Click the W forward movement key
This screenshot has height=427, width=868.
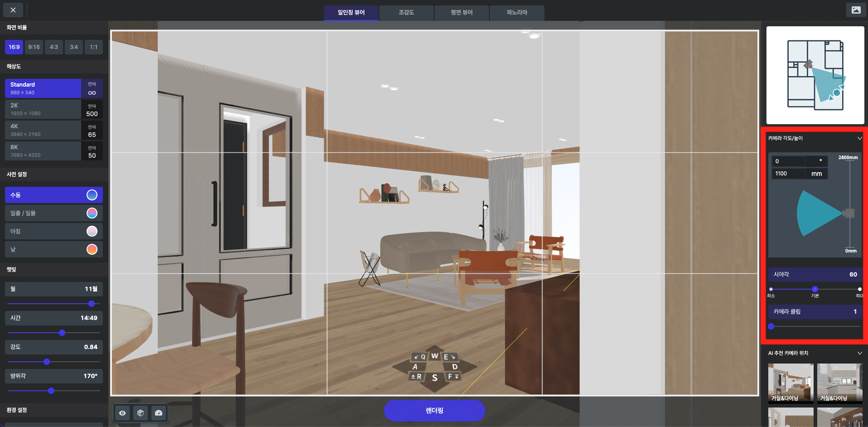(x=435, y=356)
